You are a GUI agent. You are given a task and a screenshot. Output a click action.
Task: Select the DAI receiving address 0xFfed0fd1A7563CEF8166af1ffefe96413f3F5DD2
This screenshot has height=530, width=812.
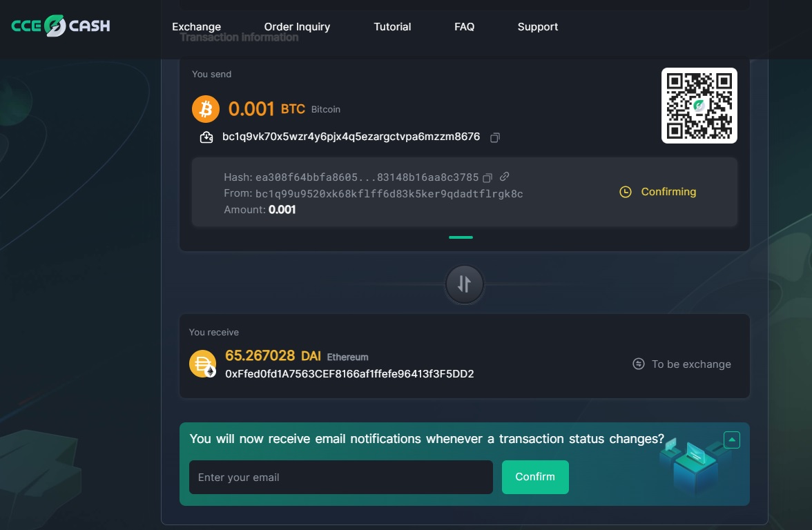[349, 374]
